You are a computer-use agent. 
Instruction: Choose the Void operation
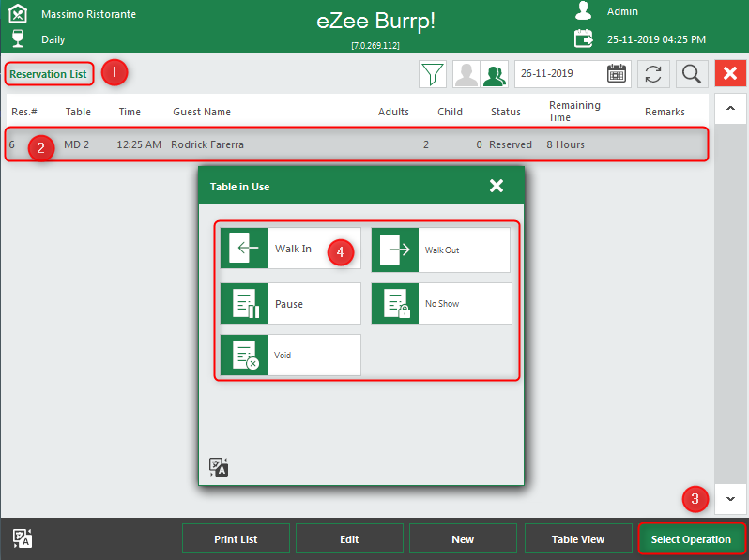pyautogui.click(x=290, y=355)
